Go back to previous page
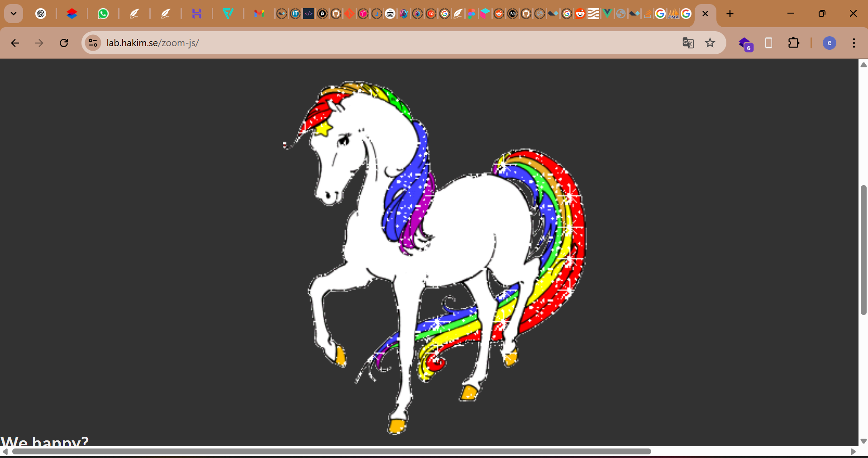 click(x=15, y=43)
